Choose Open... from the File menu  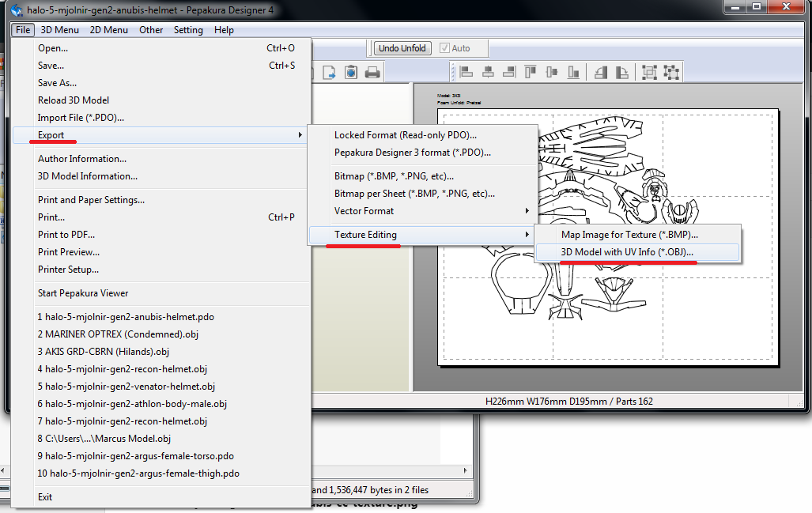click(161, 48)
